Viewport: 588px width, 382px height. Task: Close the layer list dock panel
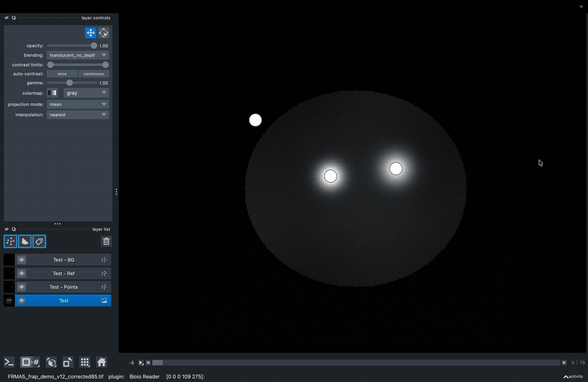[6, 229]
